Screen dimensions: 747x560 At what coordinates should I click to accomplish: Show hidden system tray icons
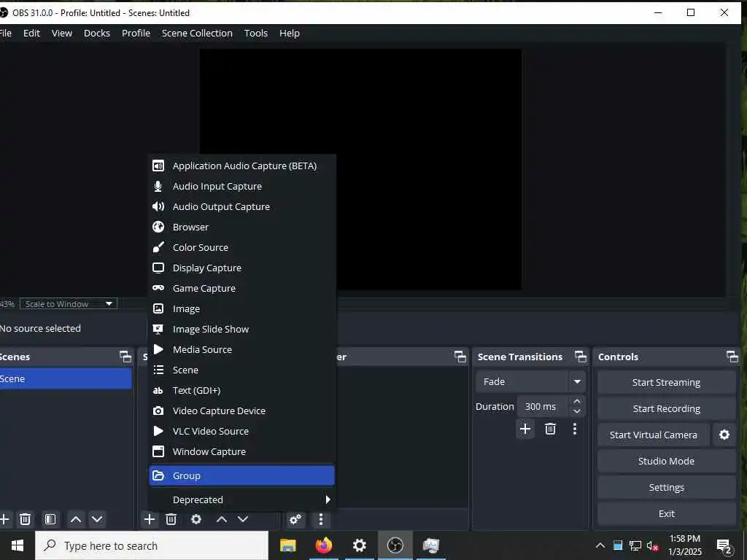click(600, 545)
